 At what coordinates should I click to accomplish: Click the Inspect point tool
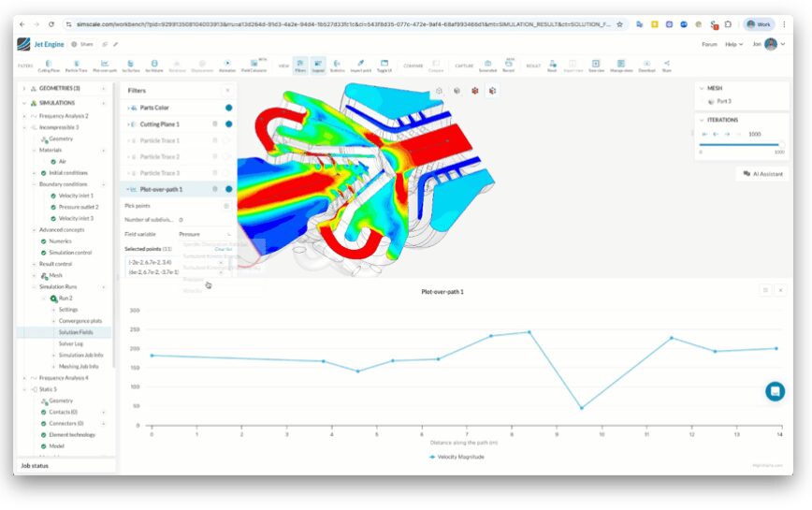coord(360,66)
